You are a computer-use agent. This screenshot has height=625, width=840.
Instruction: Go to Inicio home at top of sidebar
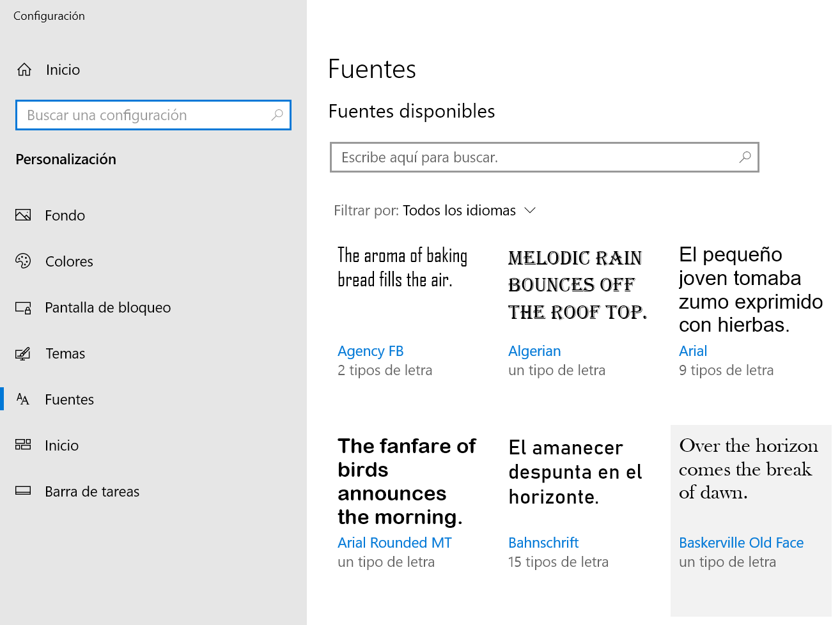tap(153, 70)
